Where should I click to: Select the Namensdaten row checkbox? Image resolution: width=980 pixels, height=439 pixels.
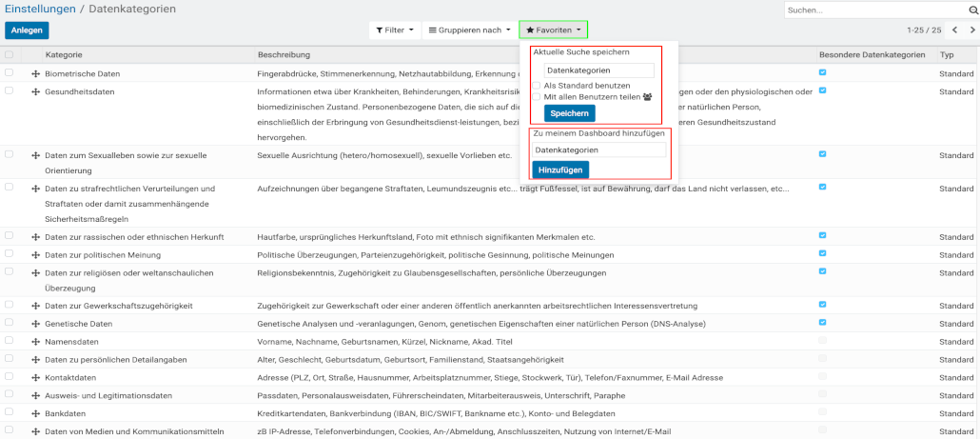(9, 341)
